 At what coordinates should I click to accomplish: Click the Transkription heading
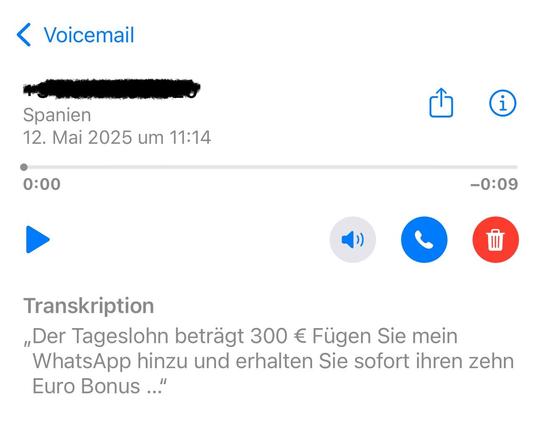(x=89, y=306)
